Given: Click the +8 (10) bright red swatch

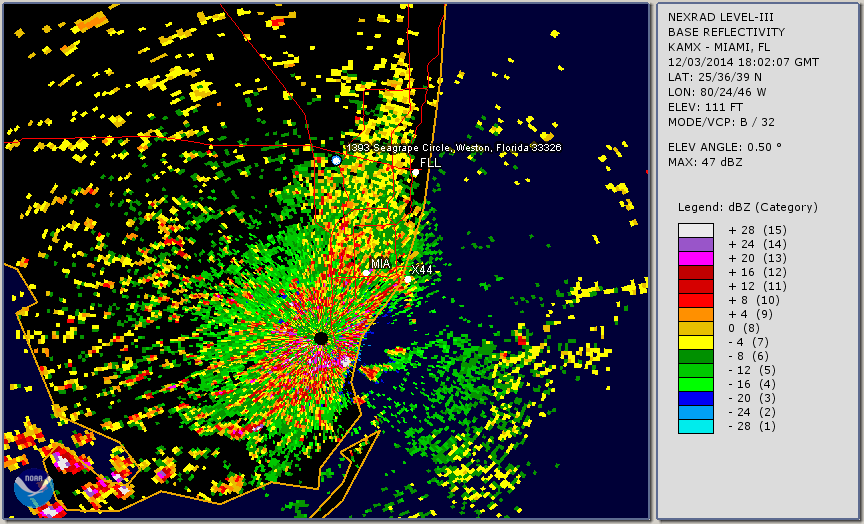Looking at the screenshot, I should (696, 300).
